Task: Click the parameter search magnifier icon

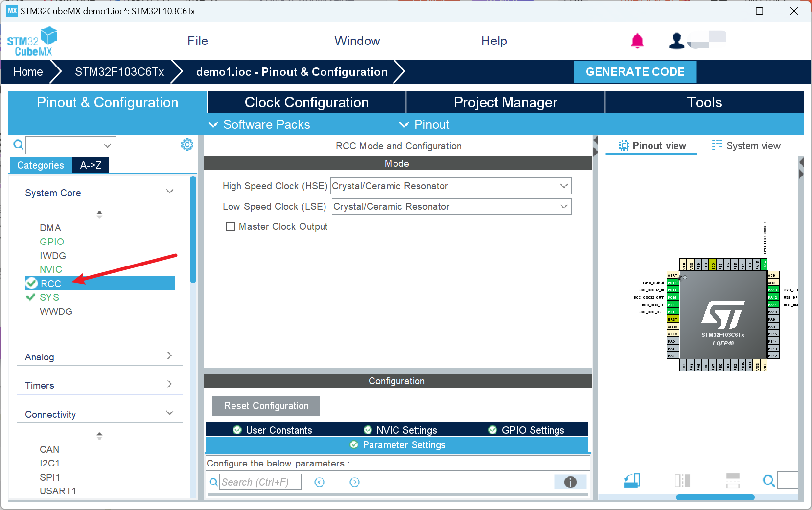Action: coord(213,482)
